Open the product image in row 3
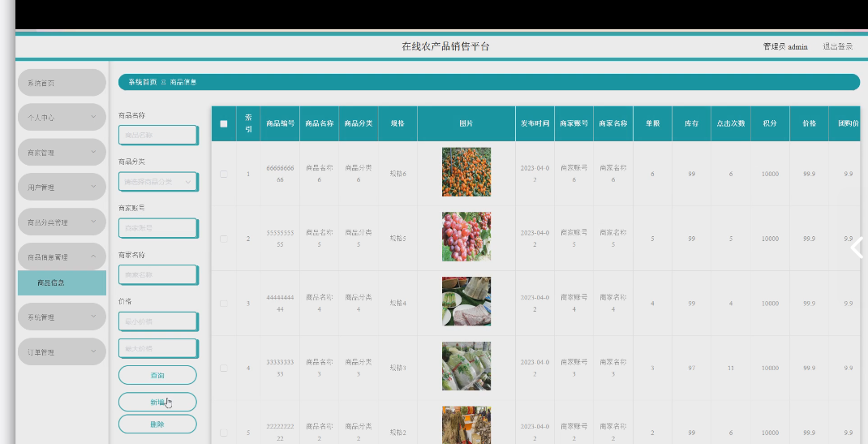The height and width of the screenshot is (444, 868). (x=466, y=301)
